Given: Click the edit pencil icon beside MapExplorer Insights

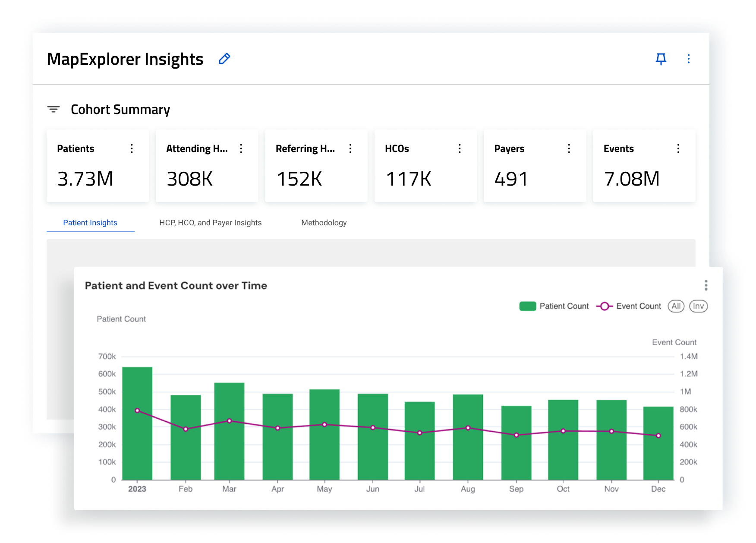Looking at the screenshot, I should tap(224, 59).
